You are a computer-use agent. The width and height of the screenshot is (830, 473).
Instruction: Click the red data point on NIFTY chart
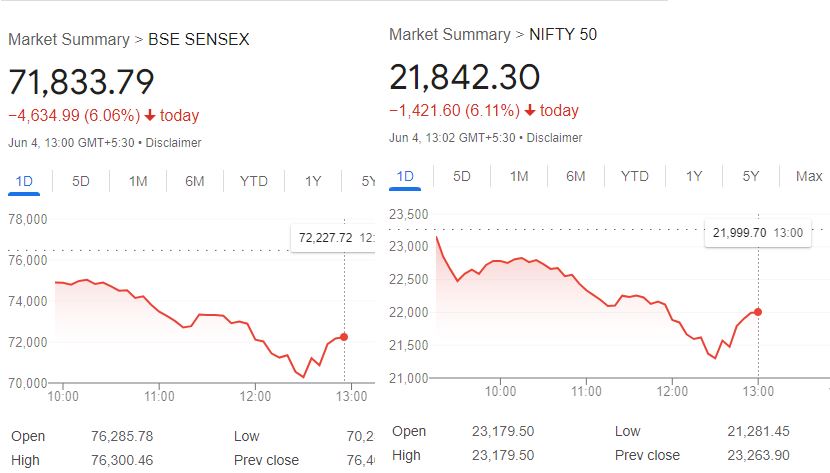coord(758,312)
